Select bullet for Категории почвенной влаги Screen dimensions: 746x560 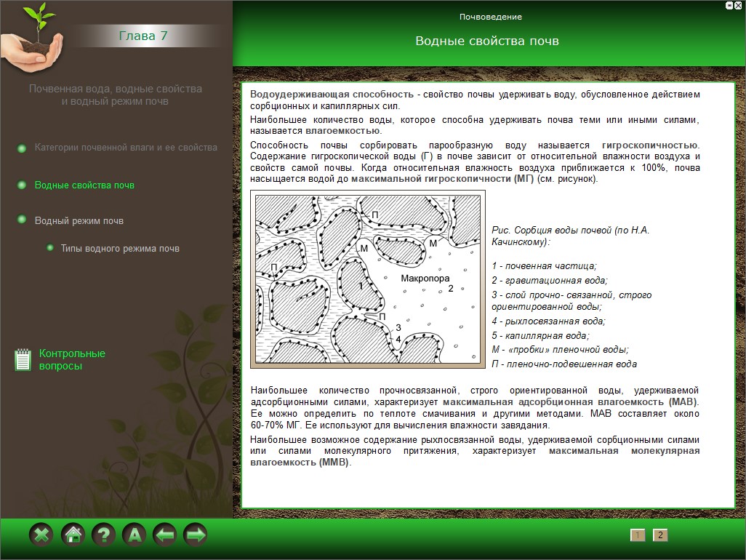click(x=22, y=148)
